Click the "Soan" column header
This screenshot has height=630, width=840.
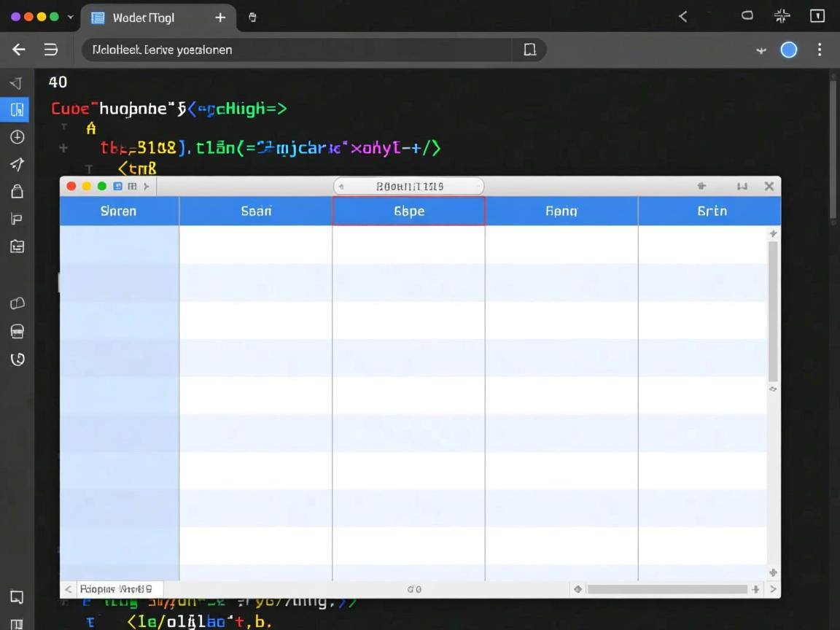click(x=256, y=211)
